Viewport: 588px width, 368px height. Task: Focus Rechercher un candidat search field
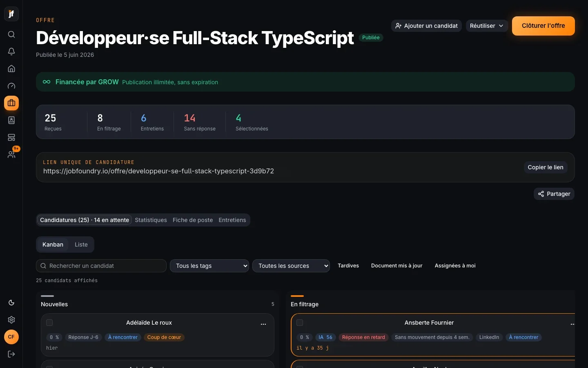pyautogui.click(x=101, y=266)
